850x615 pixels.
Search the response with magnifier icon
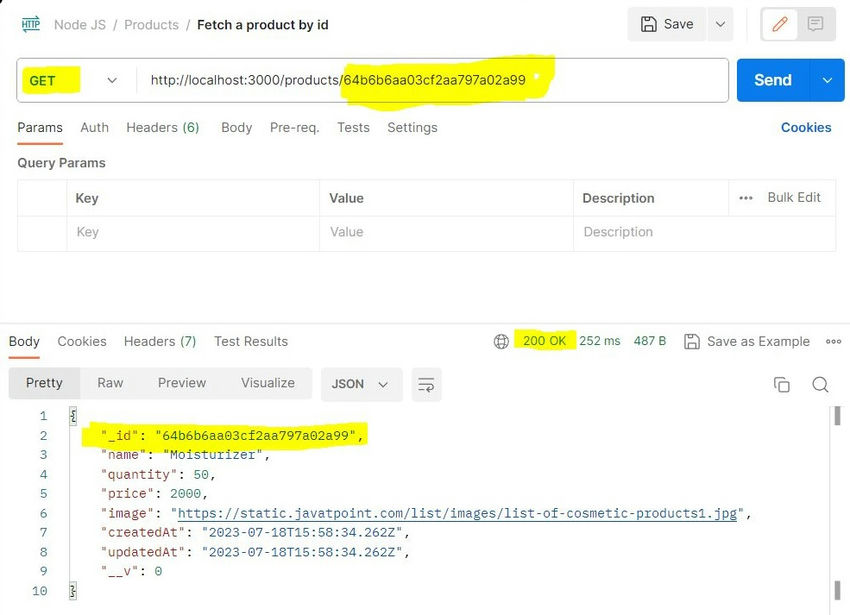[x=820, y=384]
